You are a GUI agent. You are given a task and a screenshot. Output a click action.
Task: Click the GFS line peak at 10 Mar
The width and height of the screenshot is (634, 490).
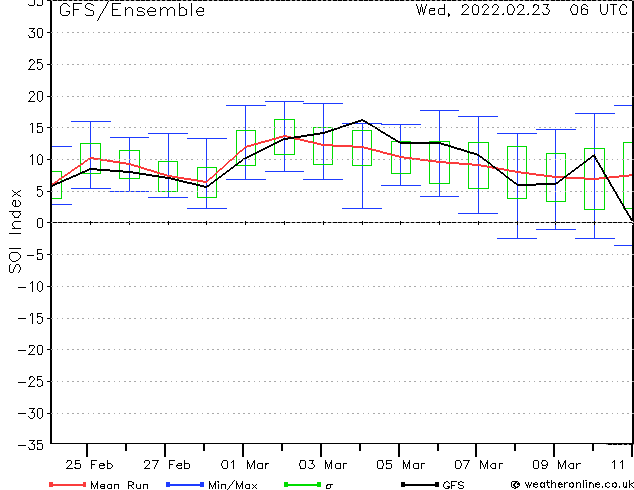[594, 155]
